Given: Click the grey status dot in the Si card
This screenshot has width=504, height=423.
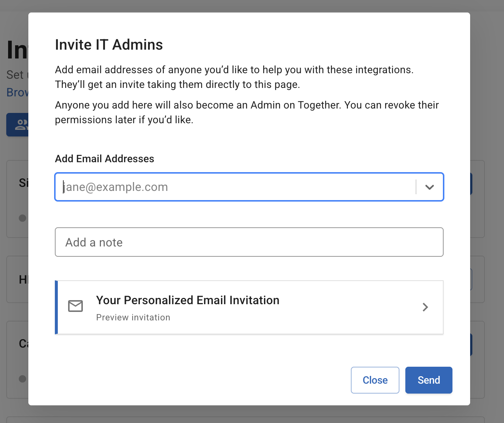Looking at the screenshot, I should tap(22, 218).
